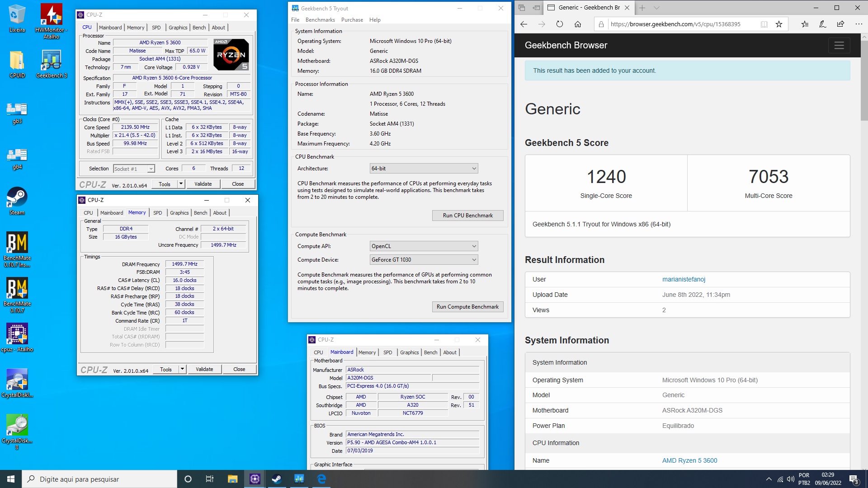The image size is (868, 488).
Task: Add this page to favorites star
Action: click(779, 24)
